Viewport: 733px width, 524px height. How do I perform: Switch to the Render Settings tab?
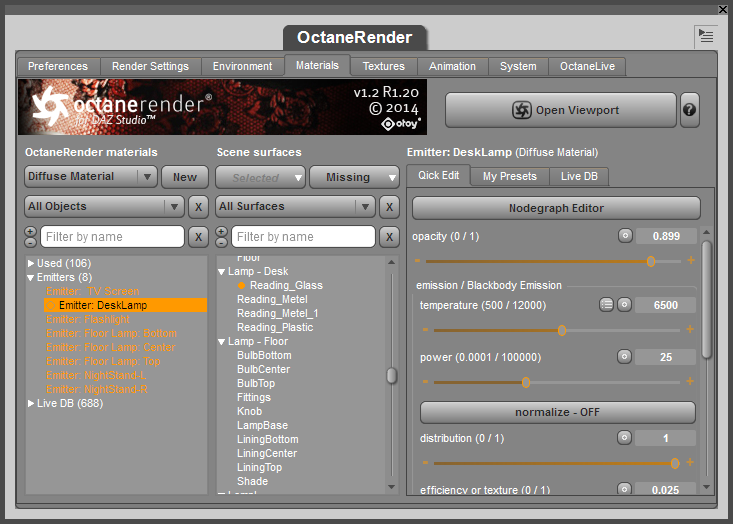(x=151, y=66)
